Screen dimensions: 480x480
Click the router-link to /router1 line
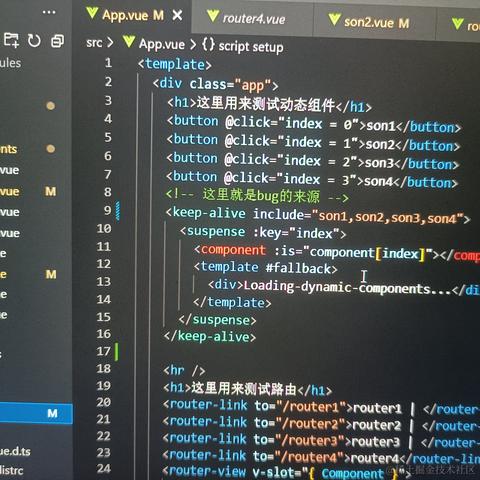[321, 407]
